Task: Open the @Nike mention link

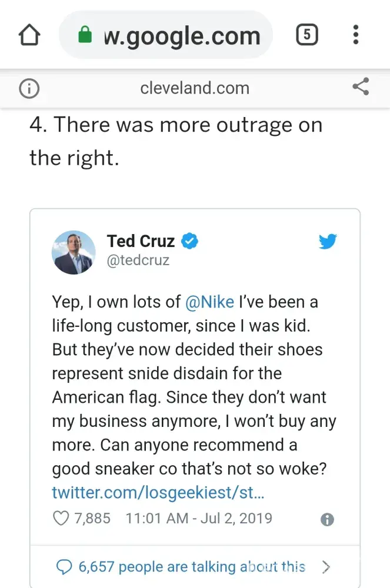Action: coord(209,302)
